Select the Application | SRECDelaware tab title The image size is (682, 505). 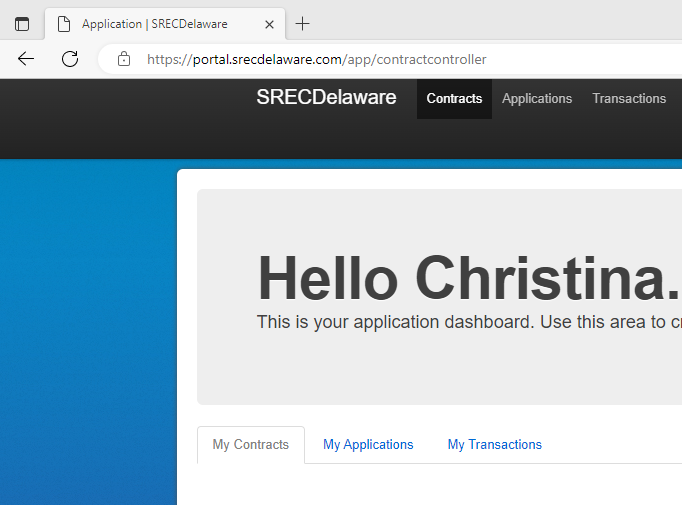pos(154,24)
